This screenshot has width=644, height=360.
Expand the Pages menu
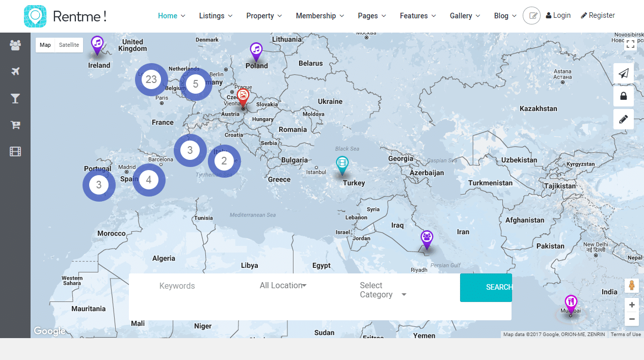(372, 16)
